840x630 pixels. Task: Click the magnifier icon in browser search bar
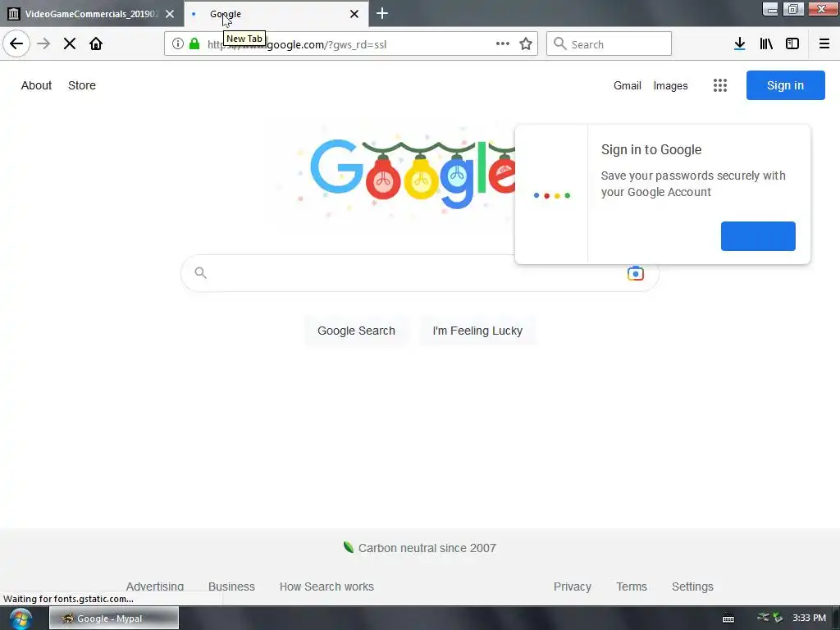[559, 43]
